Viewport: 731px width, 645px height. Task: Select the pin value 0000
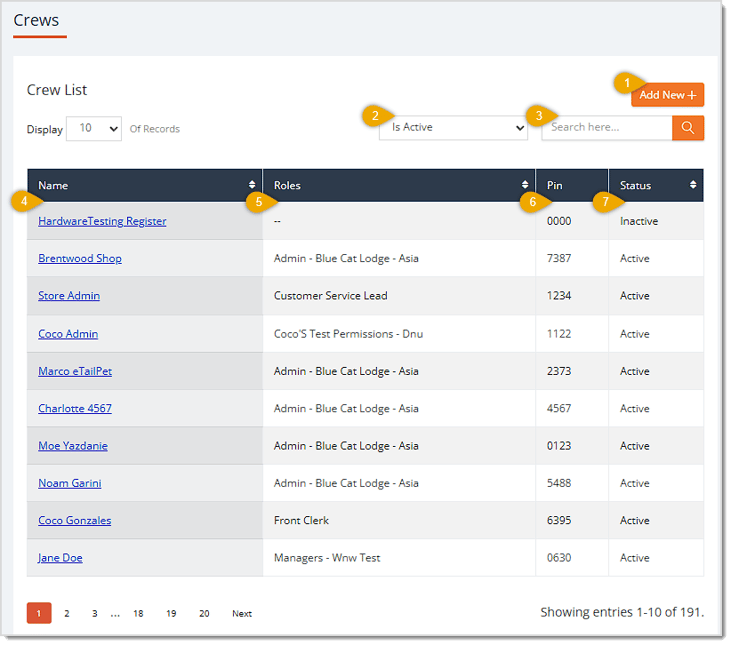559,221
